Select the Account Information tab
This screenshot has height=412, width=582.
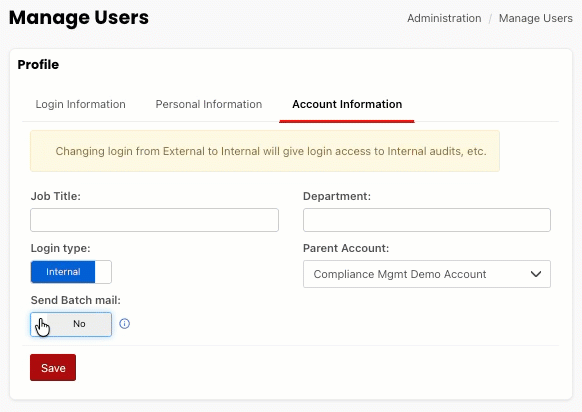(347, 104)
